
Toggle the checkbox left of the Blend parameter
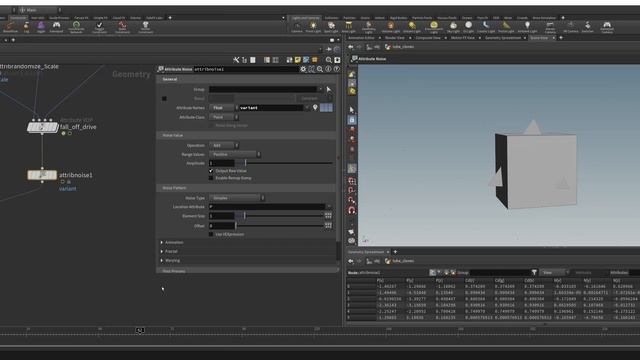pos(164,98)
